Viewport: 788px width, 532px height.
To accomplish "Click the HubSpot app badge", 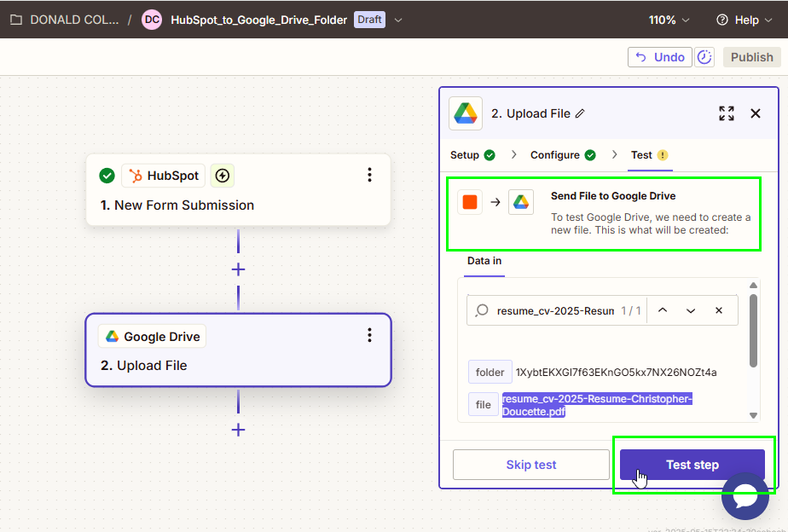I will (164, 176).
